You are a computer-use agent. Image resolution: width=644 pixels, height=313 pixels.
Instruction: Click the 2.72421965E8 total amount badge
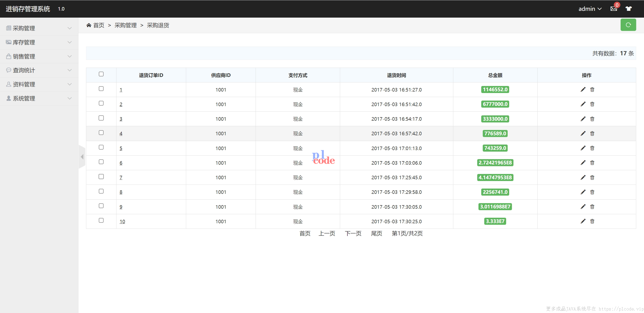tap(495, 163)
